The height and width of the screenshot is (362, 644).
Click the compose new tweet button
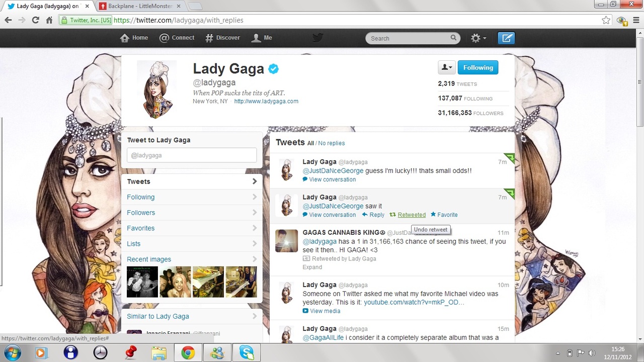click(x=506, y=38)
